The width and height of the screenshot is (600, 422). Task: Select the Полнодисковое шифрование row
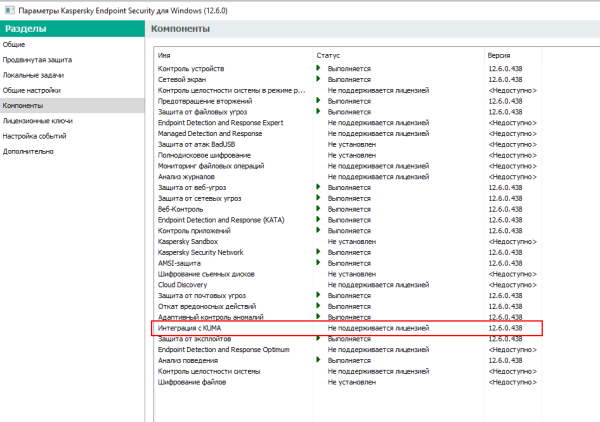pos(347,155)
